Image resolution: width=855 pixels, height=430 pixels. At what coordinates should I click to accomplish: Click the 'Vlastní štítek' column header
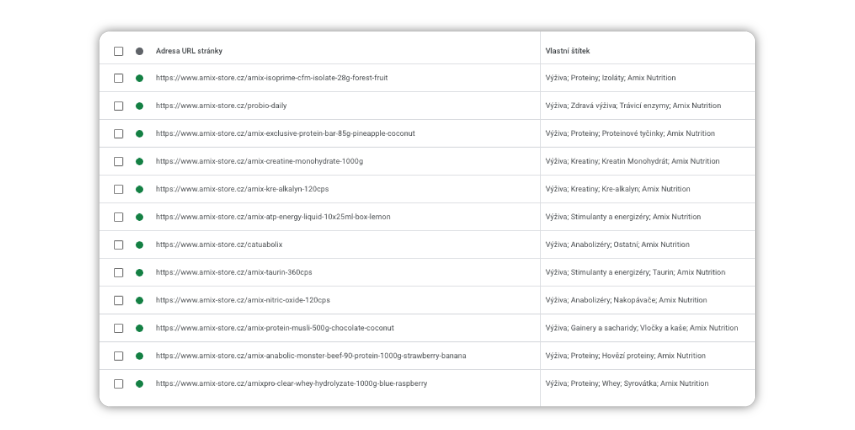(568, 51)
